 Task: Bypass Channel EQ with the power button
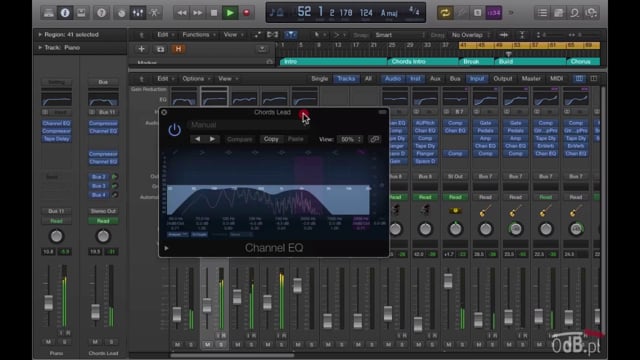tap(174, 130)
